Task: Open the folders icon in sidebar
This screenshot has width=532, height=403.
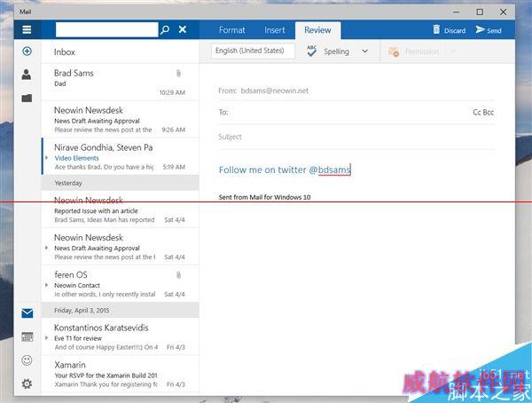Action: [x=27, y=99]
